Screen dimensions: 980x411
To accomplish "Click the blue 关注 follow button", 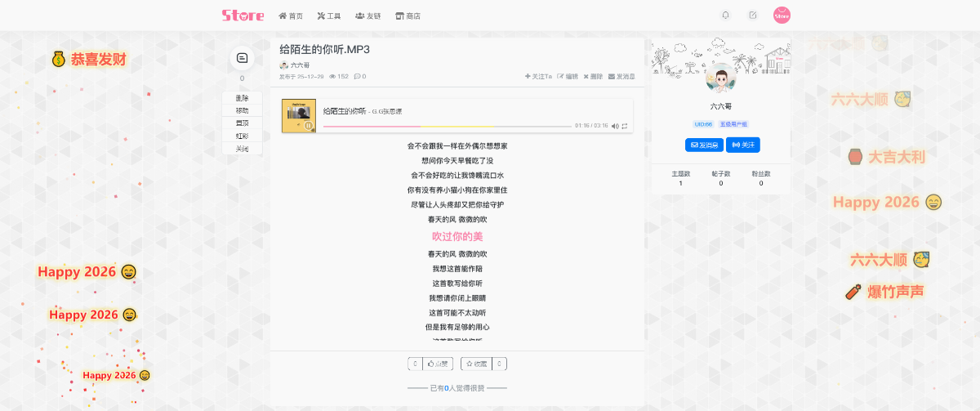I will 742,145.
